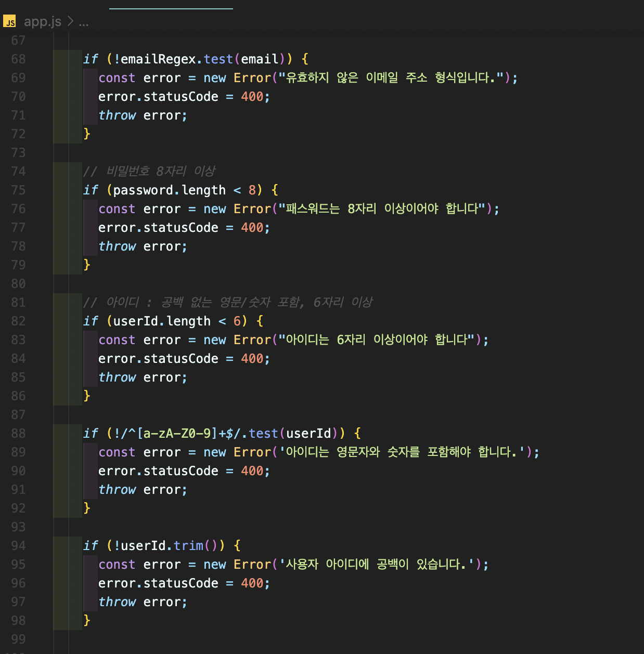
Task: Click the comment '비밀번호 8자리 이상' on line 74
Action: click(149, 171)
